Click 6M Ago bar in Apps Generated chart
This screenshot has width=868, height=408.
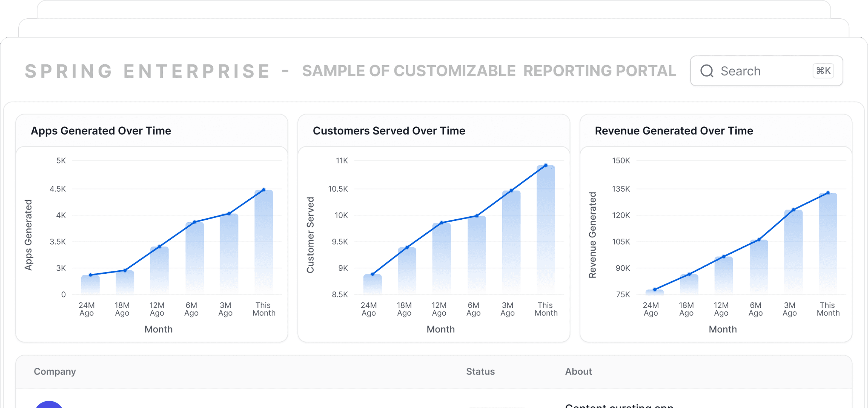[194, 258]
